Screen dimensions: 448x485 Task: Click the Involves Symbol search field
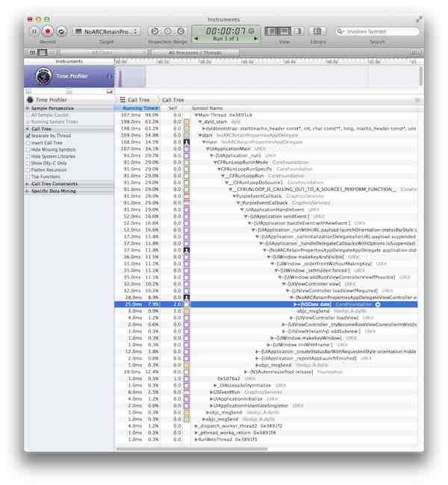tap(377, 31)
